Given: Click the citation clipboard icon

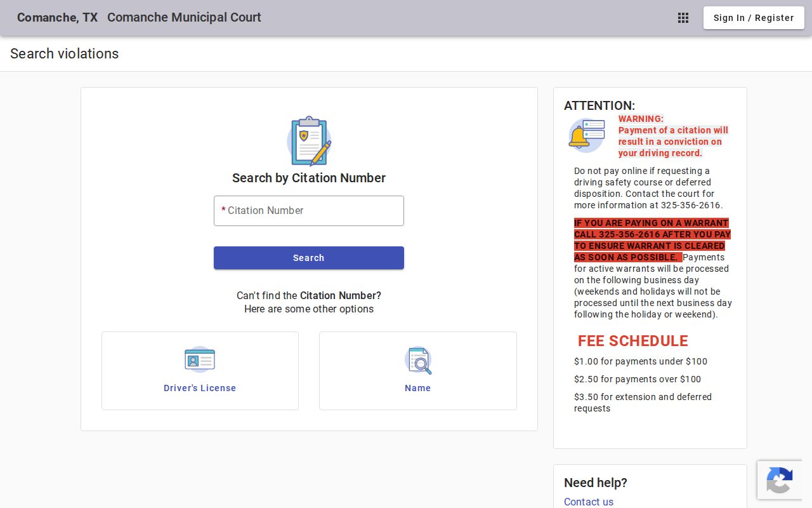Looking at the screenshot, I should [x=309, y=141].
